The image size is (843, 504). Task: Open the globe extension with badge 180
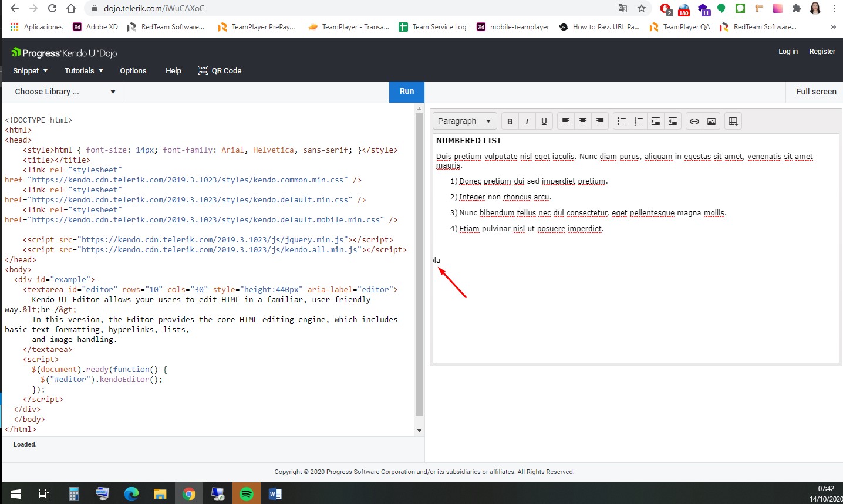point(684,9)
